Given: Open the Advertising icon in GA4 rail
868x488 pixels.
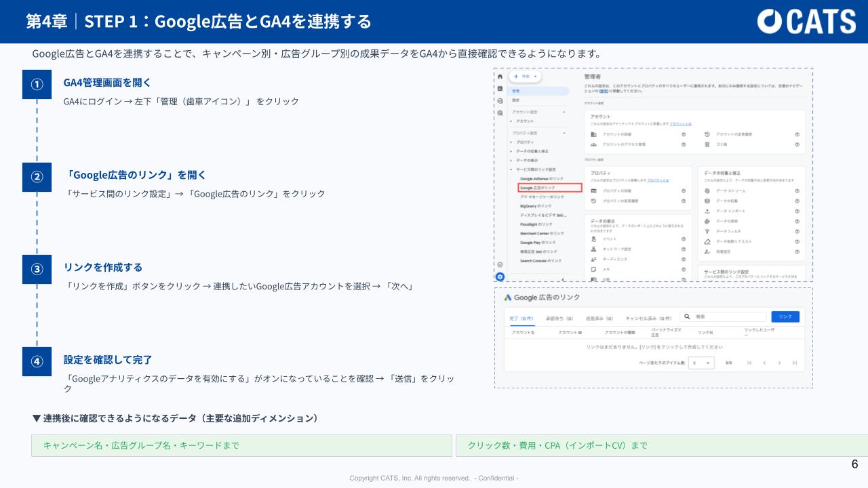Looking at the screenshot, I should 500,113.
